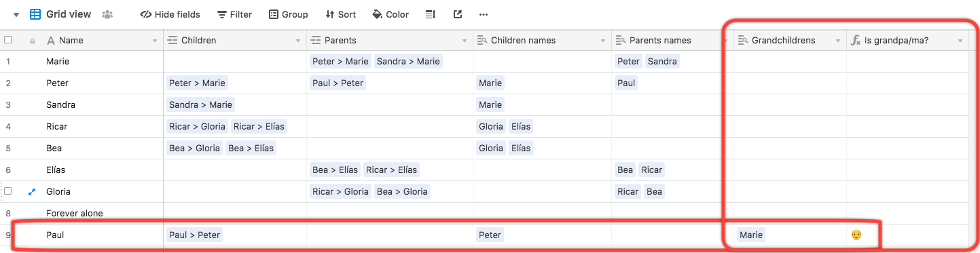This screenshot has width=980, height=253.
Task: Click the Hide fields button
Action: pos(170,14)
